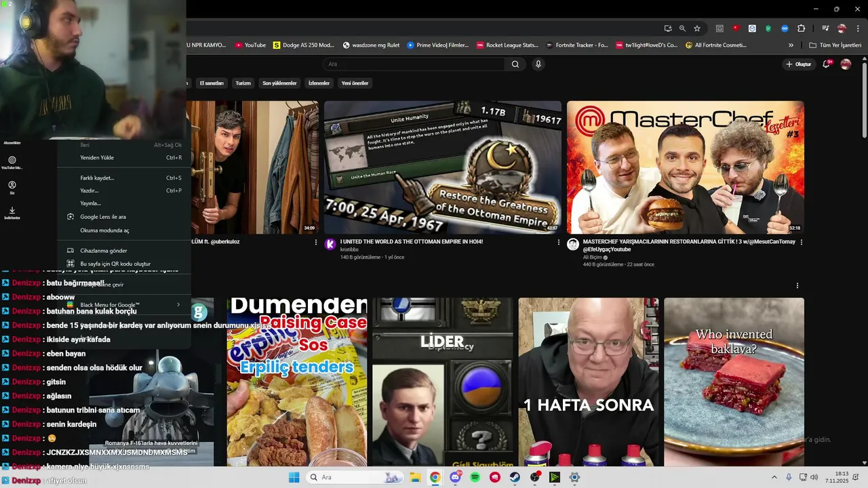This screenshot has width=868, height=488.
Task: Click the Windows Start button
Action: (294, 477)
